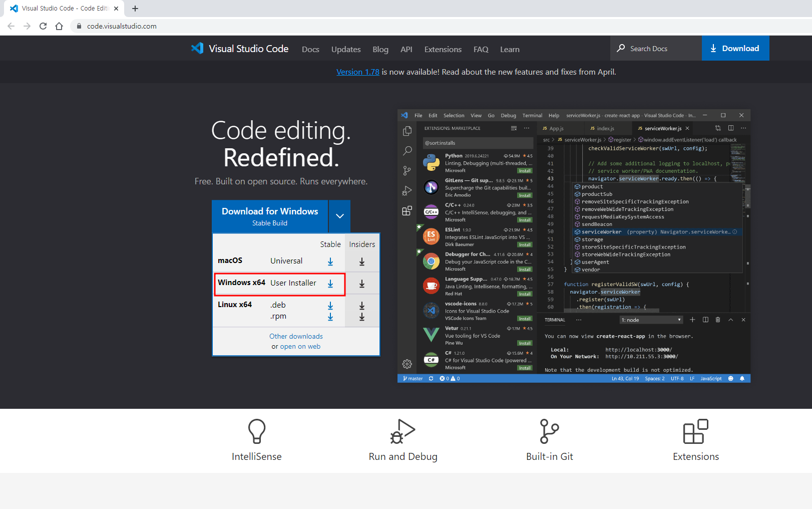Click the User Installer text
This screenshot has width=812, height=509.
coord(293,283)
